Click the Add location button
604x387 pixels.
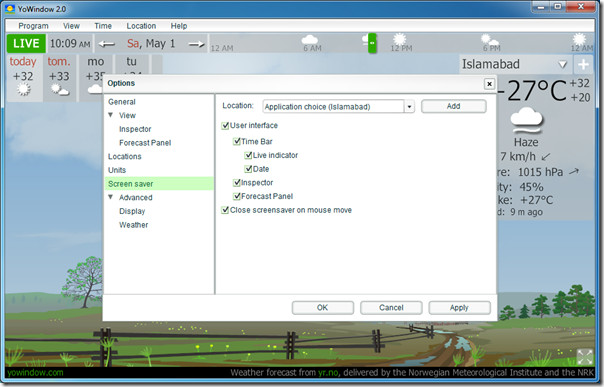454,106
